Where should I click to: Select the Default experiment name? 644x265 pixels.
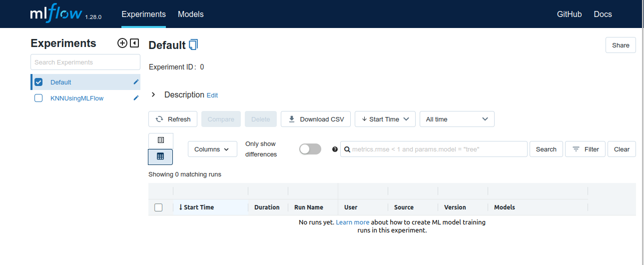61,82
